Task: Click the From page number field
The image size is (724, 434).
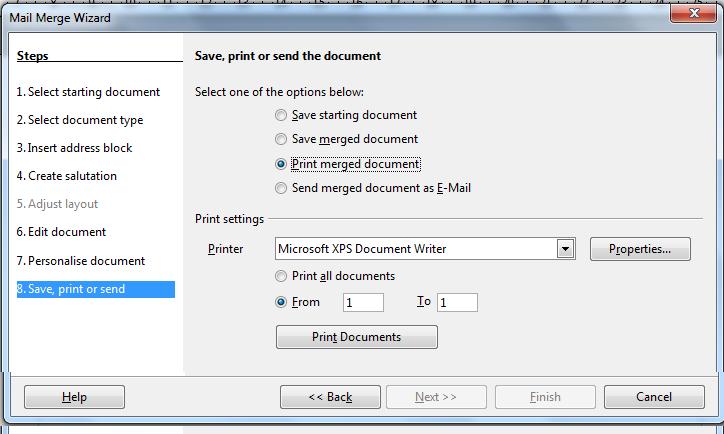Action: pyautogui.click(x=363, y=302)
